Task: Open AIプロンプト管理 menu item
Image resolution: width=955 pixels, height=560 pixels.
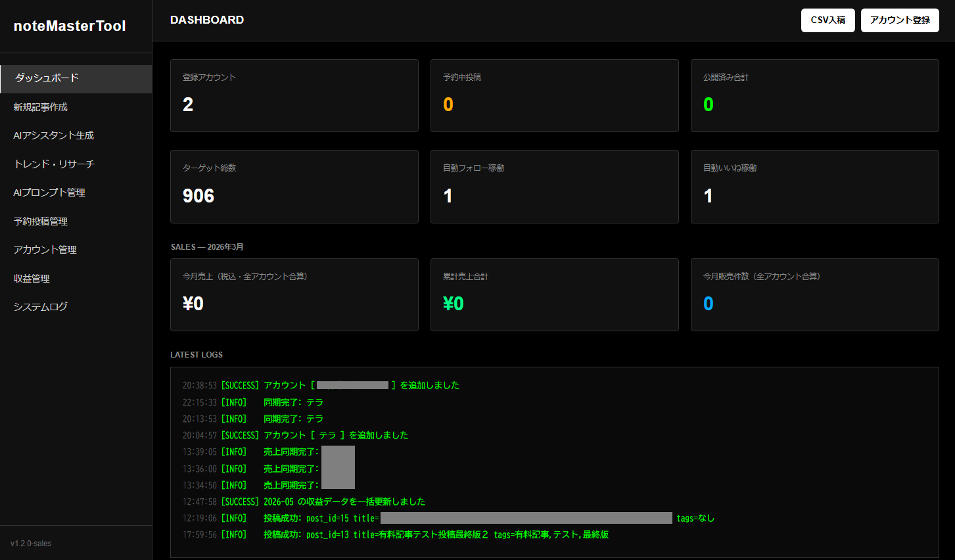Action: 49,193
